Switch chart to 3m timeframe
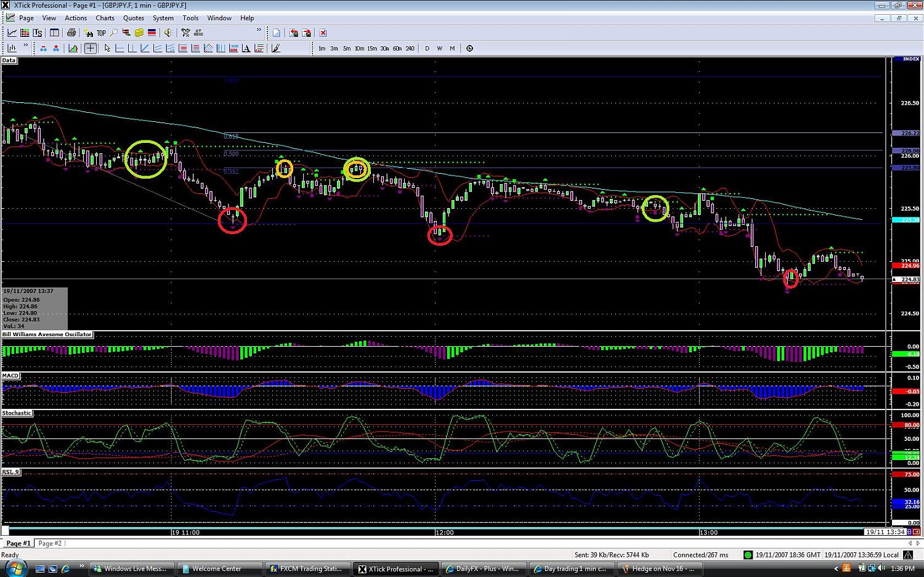 tap(334, 48)
